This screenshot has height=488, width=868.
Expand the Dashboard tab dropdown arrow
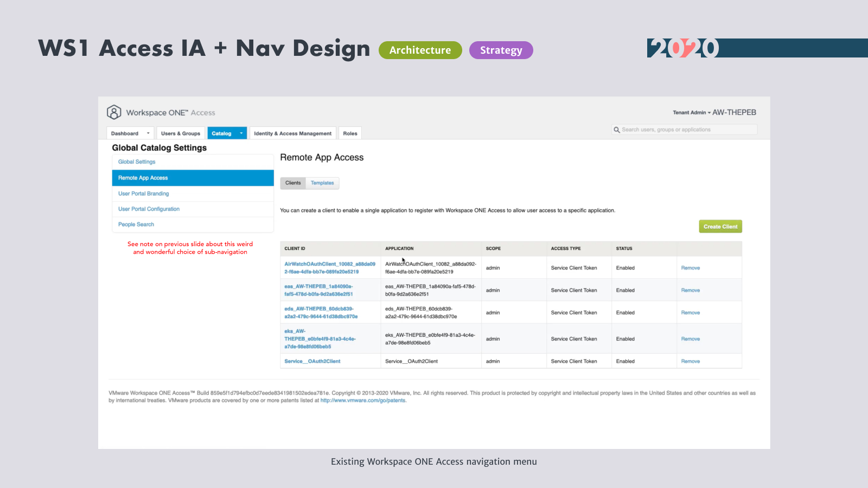tap(148, 133)
